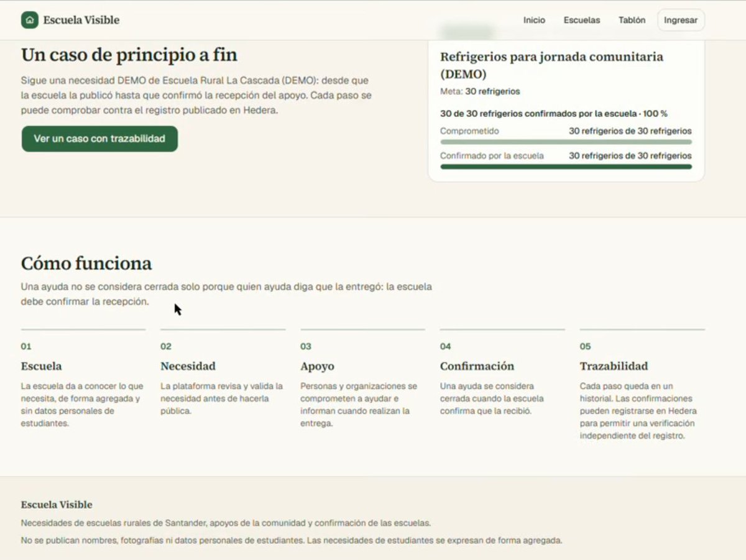
Task: Click the Escuela Visible header brand name
Action: click(81, 20)
